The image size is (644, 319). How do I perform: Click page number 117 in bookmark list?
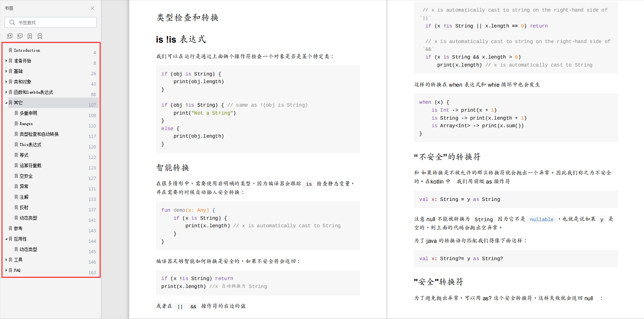click(92, 137)
